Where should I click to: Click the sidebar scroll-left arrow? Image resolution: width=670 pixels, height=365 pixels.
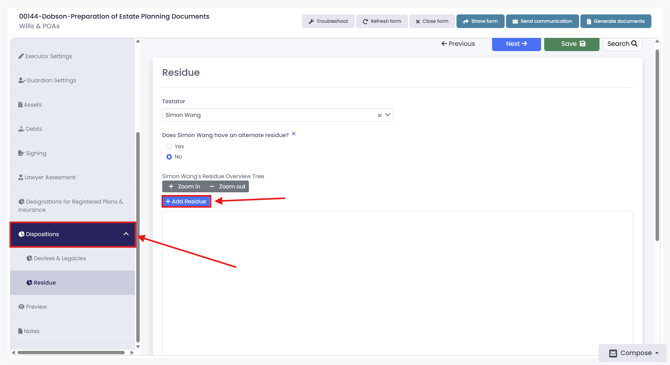13,353
